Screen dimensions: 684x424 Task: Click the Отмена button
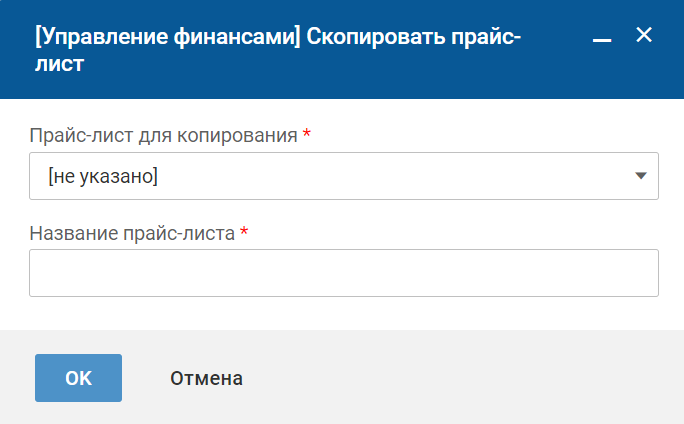point(206,378)
